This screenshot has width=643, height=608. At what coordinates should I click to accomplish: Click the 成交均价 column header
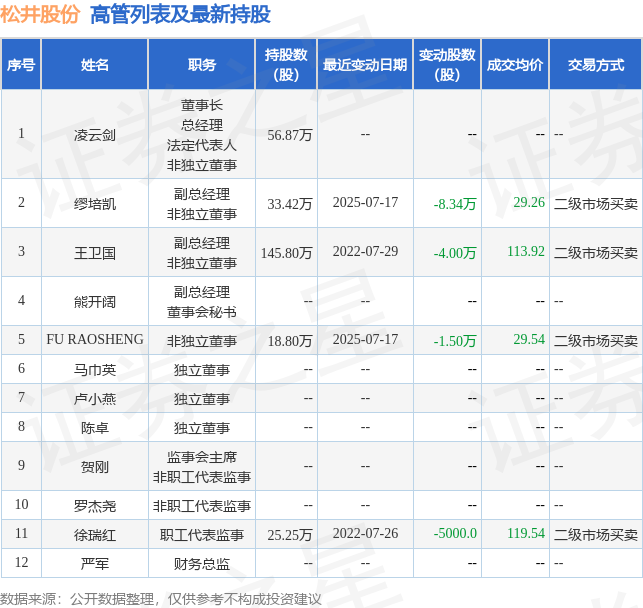click(515, 64)
